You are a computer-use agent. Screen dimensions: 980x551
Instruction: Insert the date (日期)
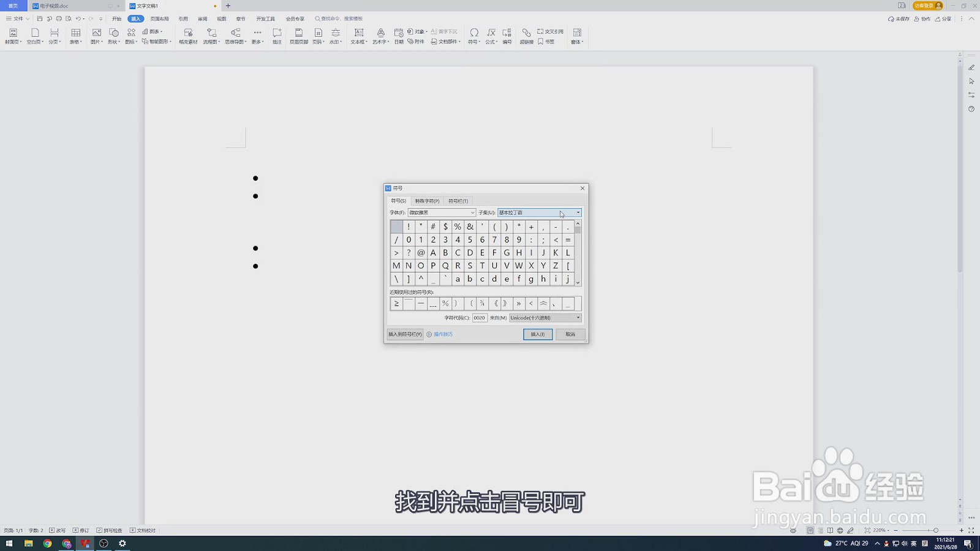click(399, 36)
